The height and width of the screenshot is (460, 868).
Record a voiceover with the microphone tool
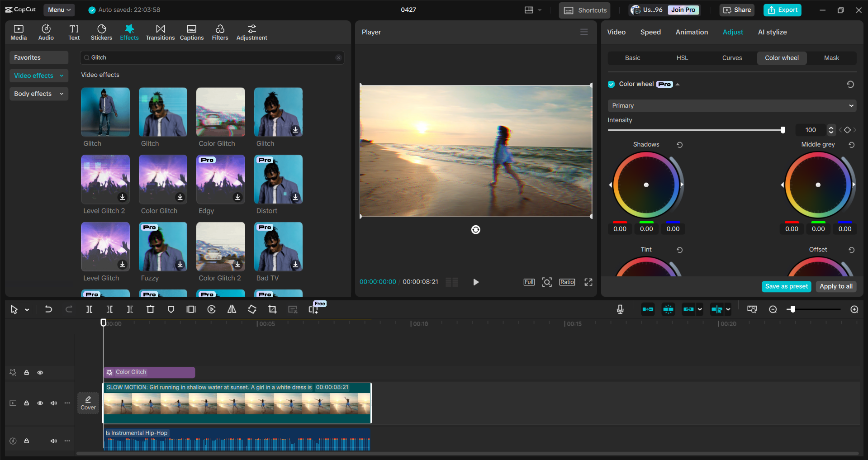click(x=620, y=309)
